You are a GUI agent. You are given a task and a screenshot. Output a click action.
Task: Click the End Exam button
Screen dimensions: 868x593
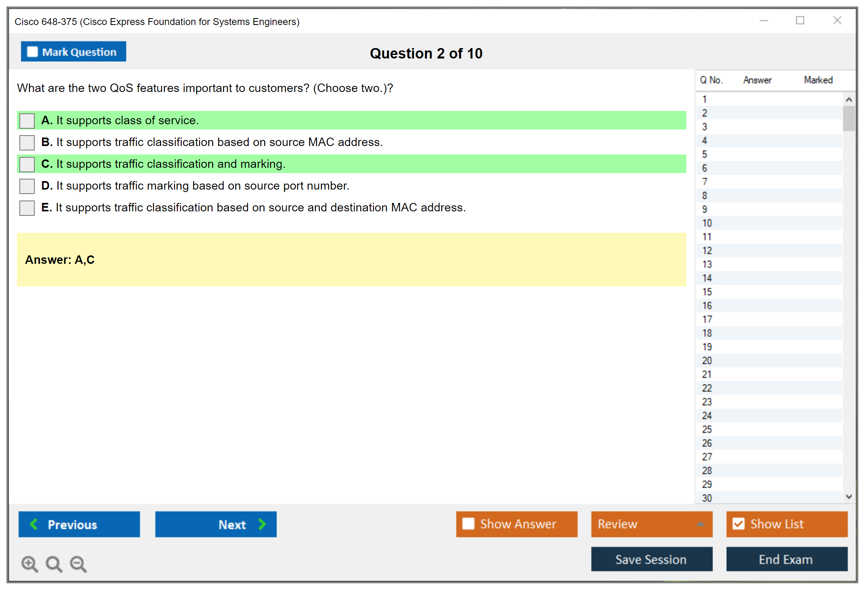pos(786,559)
